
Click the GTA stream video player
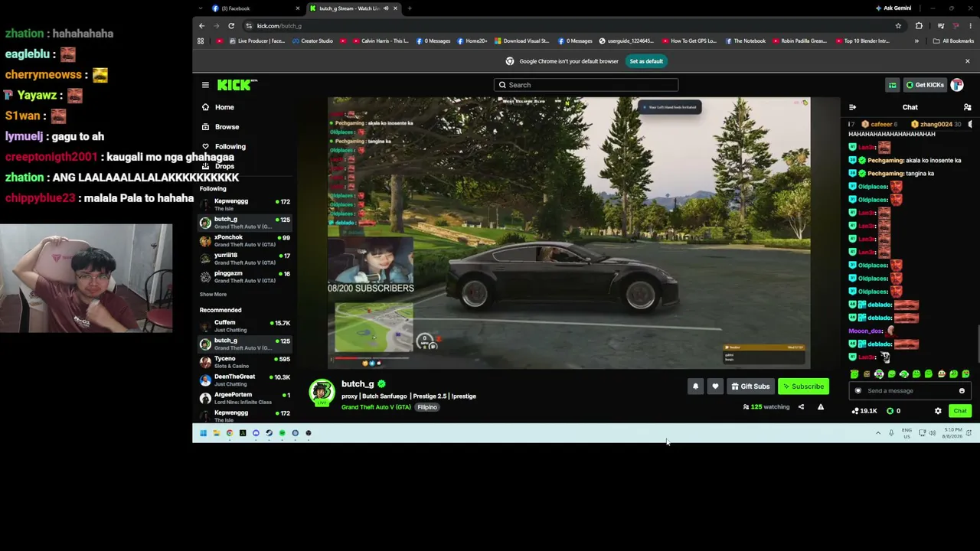click(569, 233)
